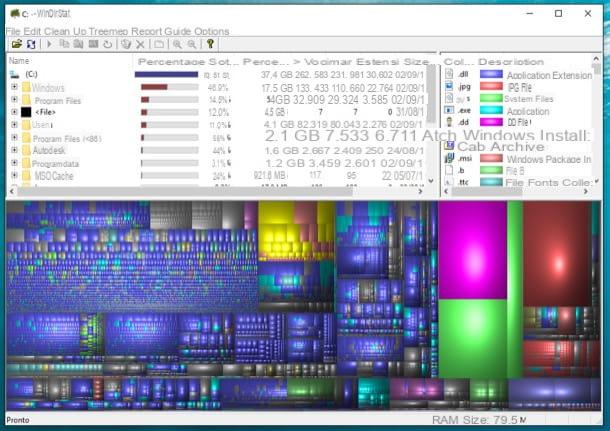Open the Options menu
Viewport: 610px width, 431px height.
click(212, 32)
